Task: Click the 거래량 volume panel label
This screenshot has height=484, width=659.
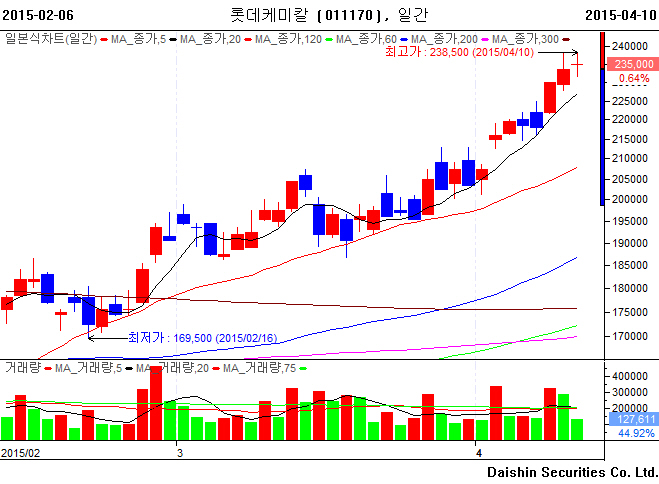Action: [x=23, y=368]
